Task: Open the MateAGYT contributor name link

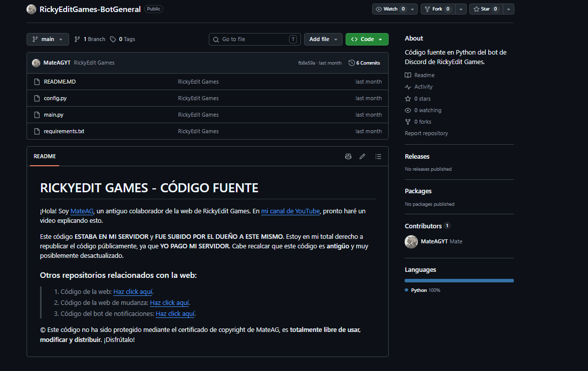Action: pos(434,242)
